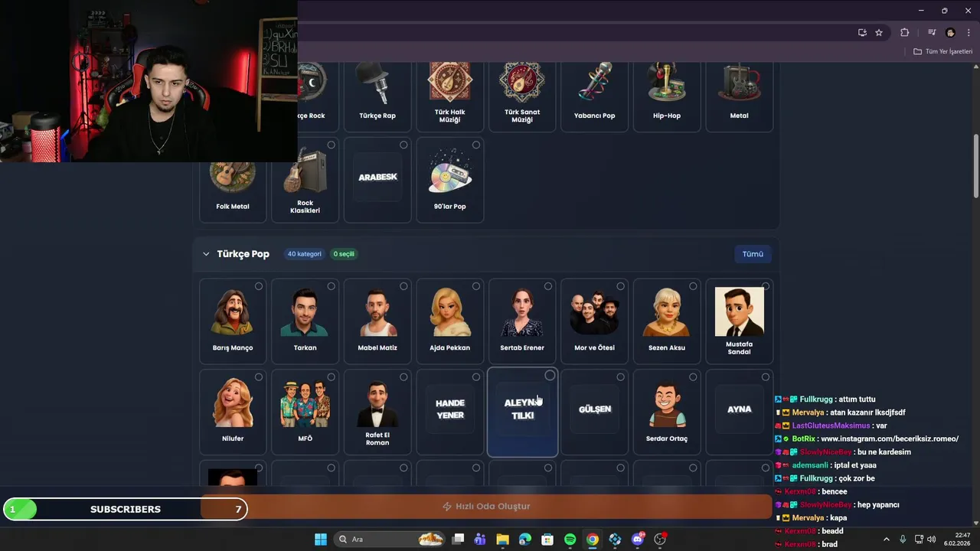The image size is (980, 551).
Task: Tick the selection circle on ARABESK
Action: pyautogui.click(x=403, y=145)
